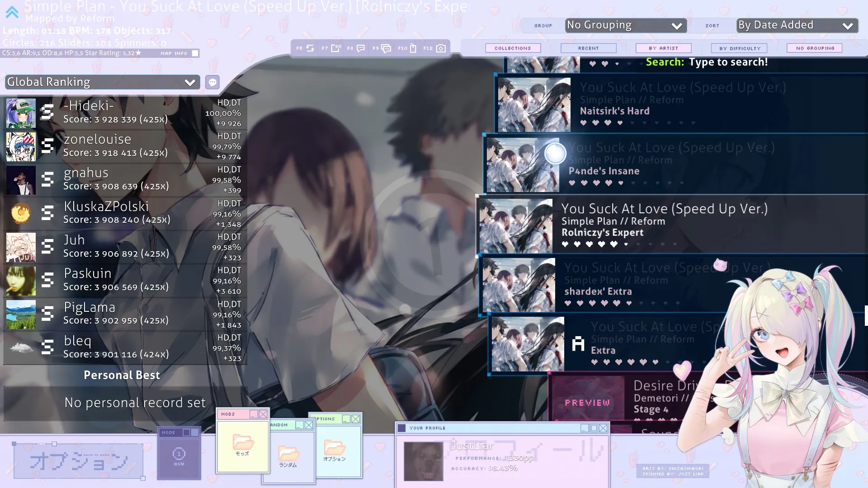Switch to the No Grouping tab

[815, 48]
